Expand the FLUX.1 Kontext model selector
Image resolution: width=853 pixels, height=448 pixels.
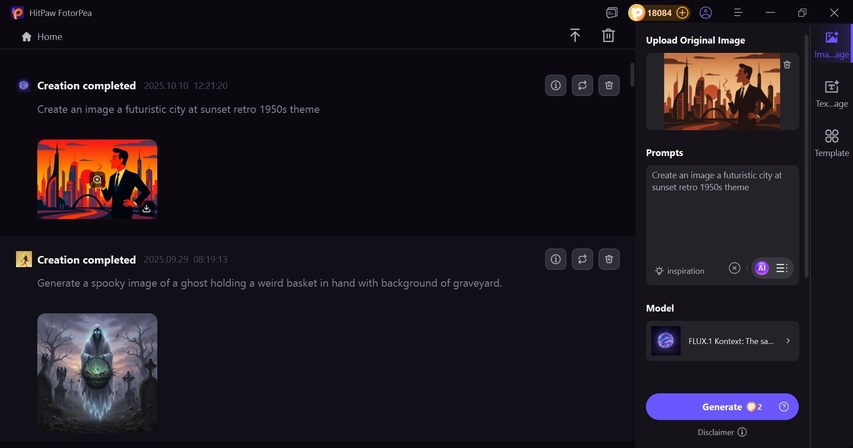788,341
